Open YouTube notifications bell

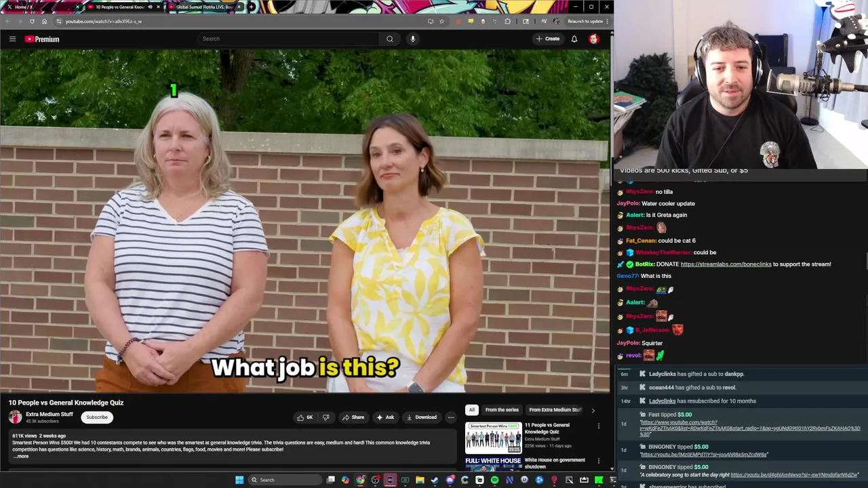pyautogui.click(x=574, y=39)
